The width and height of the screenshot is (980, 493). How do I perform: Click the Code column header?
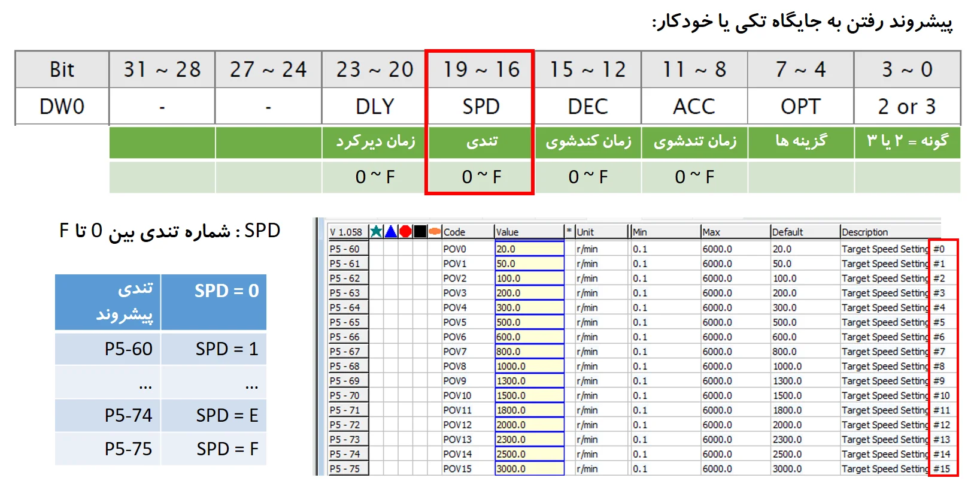[x=468, y=232]
